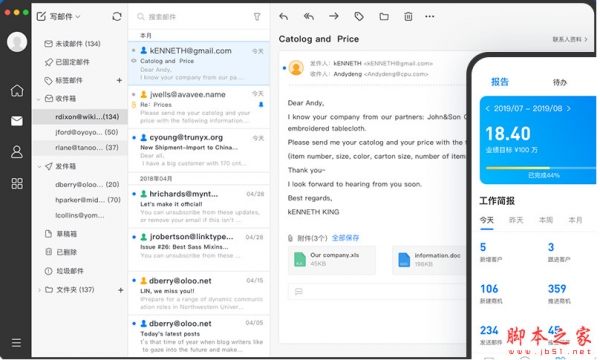Click the hamburger menu icon at bottom left
This screenshot has width=600, height=360.
point(16,343)
